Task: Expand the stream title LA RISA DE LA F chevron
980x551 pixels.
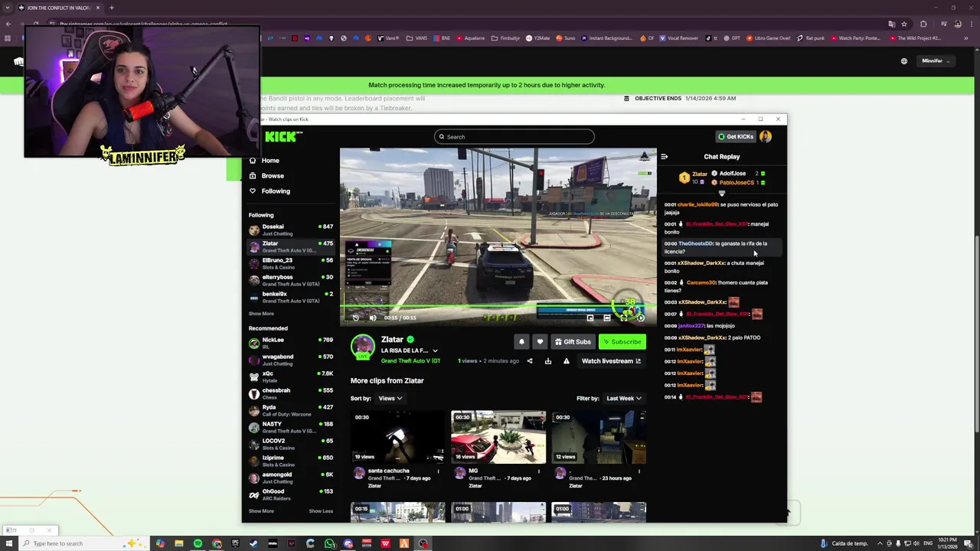Action: (x=435, y=351)
